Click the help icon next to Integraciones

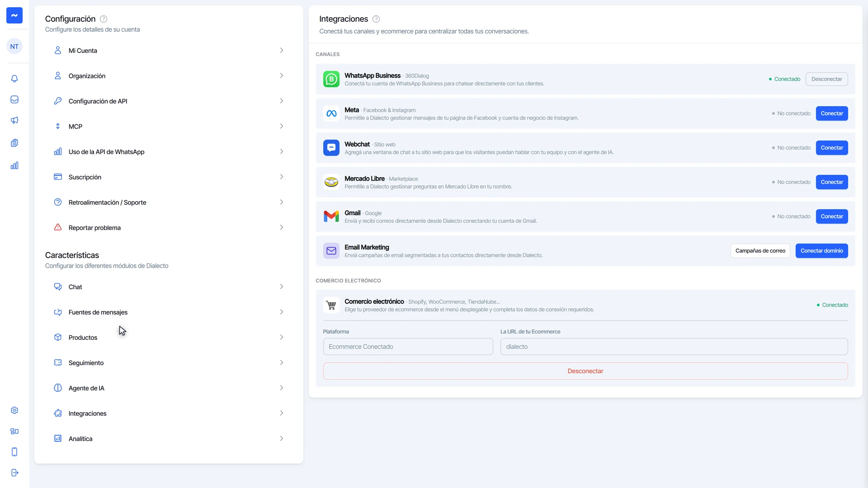376,19
